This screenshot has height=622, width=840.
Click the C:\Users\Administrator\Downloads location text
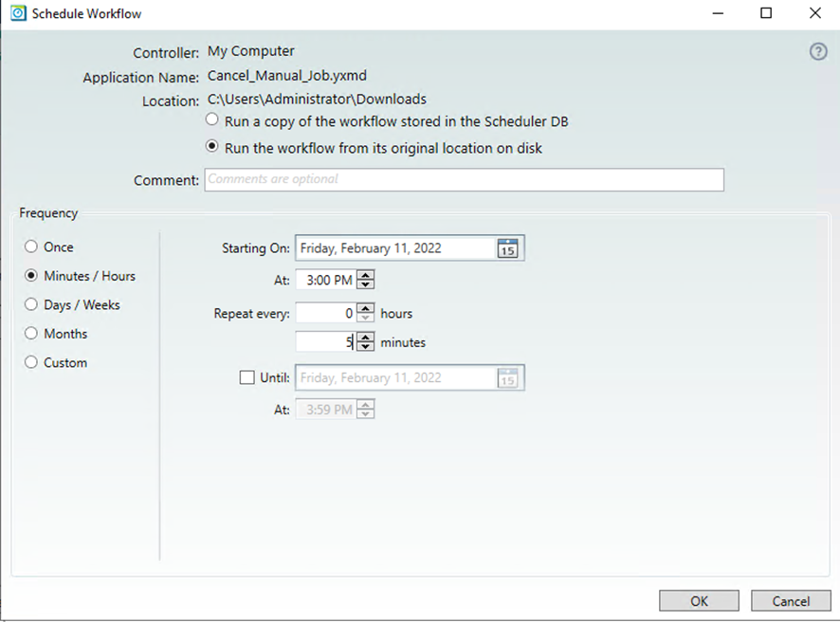point(318,100)
